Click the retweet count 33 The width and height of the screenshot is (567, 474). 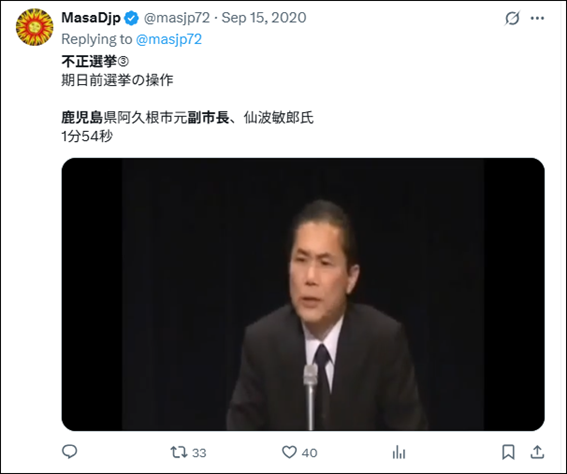click(x=199, y=453)
